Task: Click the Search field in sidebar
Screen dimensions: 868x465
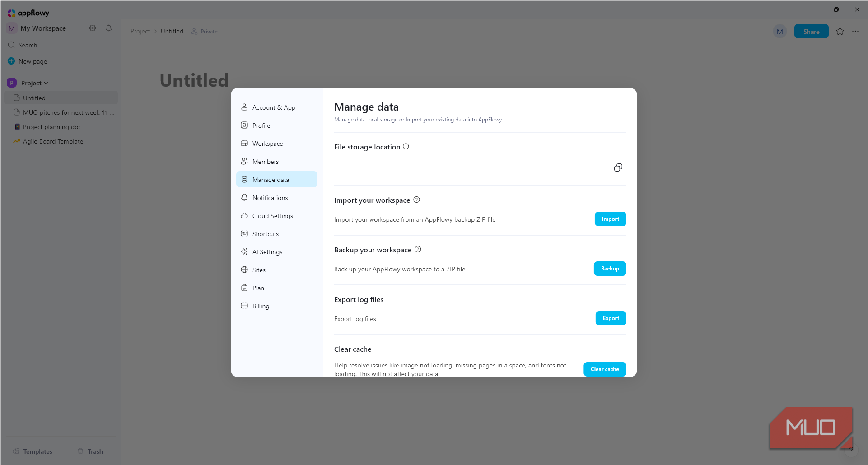Action: (x=61, y=45)
